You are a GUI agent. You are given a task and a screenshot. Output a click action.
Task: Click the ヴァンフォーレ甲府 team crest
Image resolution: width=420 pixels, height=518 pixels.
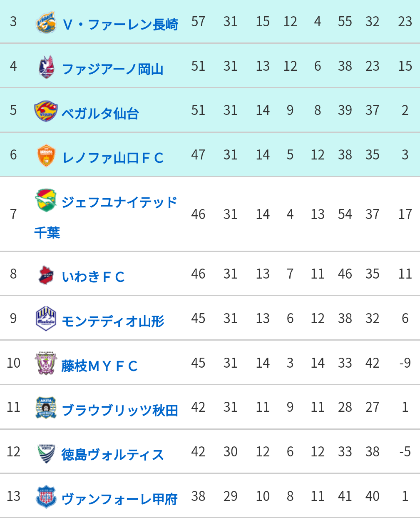pyautogui.click(x=46, y=497)
